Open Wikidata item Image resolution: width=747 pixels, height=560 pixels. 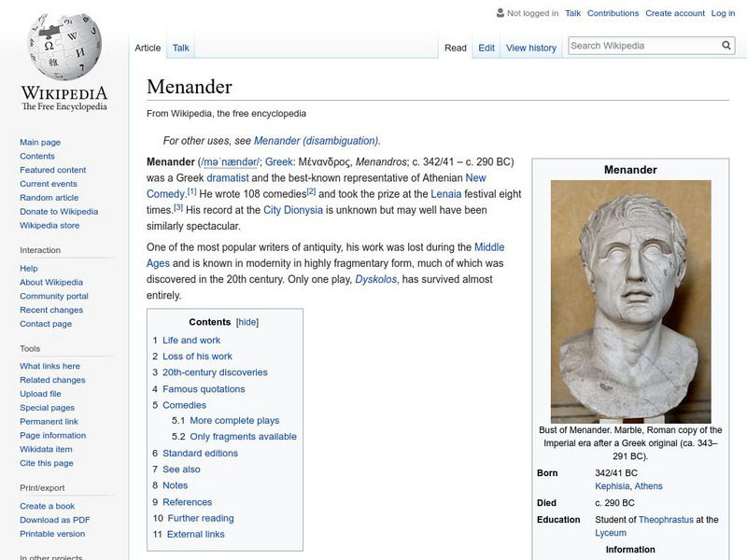[x=46, y=449]
